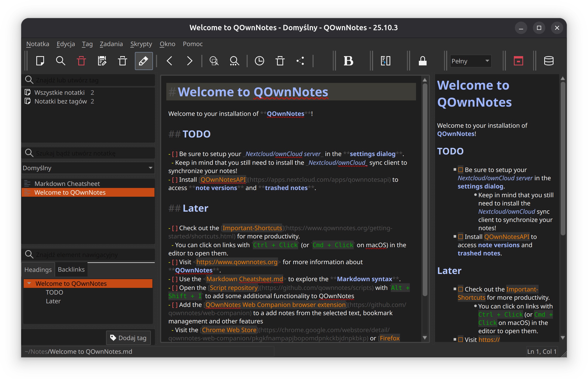Go forward in note history
This screenshot has height=379, width=588.
tap(189, 61)
